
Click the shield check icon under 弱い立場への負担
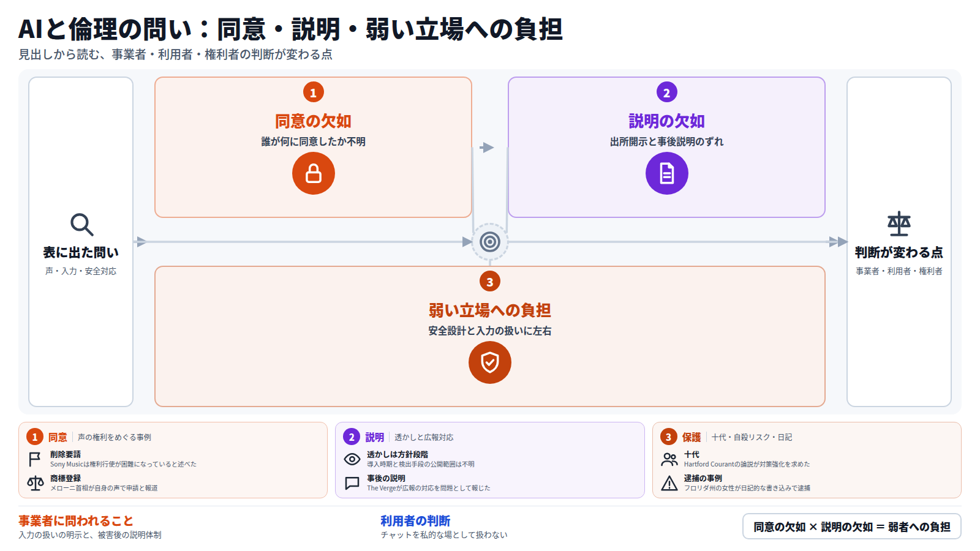coord(490,362)
